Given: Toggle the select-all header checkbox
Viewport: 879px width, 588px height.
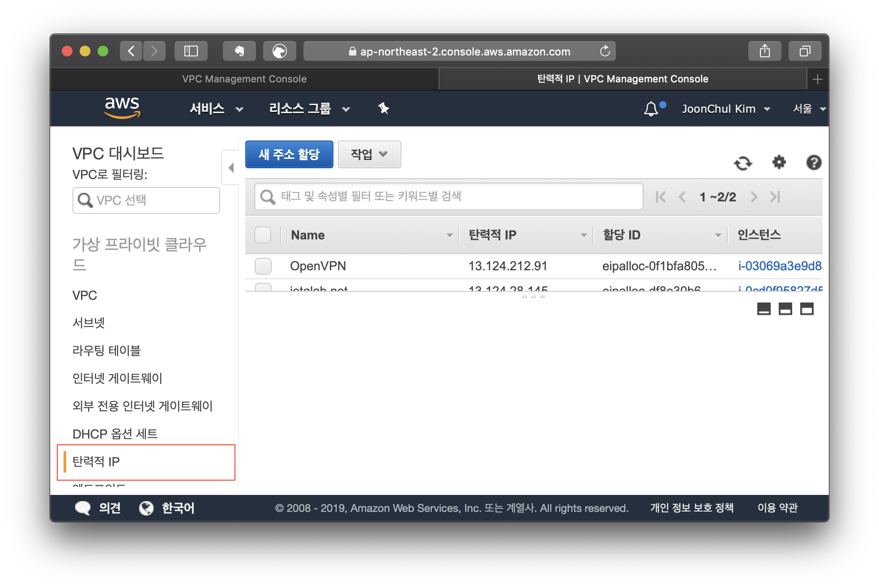Looking at the screenshot, I should coord(263,235).
